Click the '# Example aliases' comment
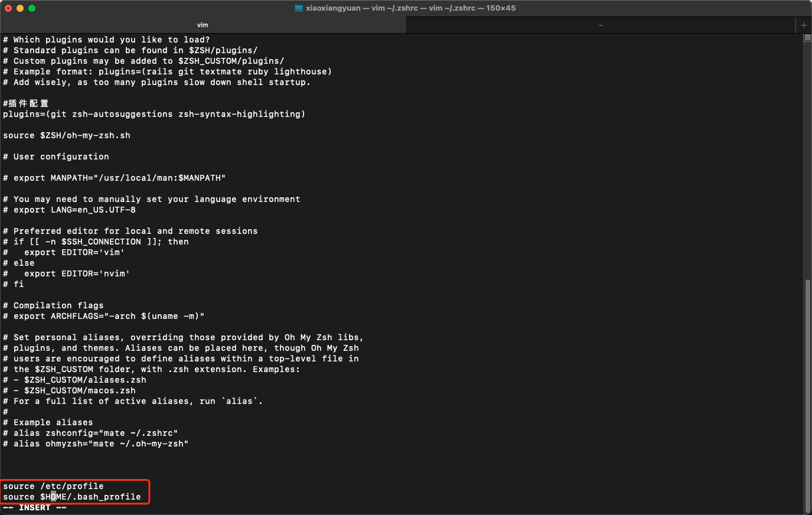 pos(48,422)
